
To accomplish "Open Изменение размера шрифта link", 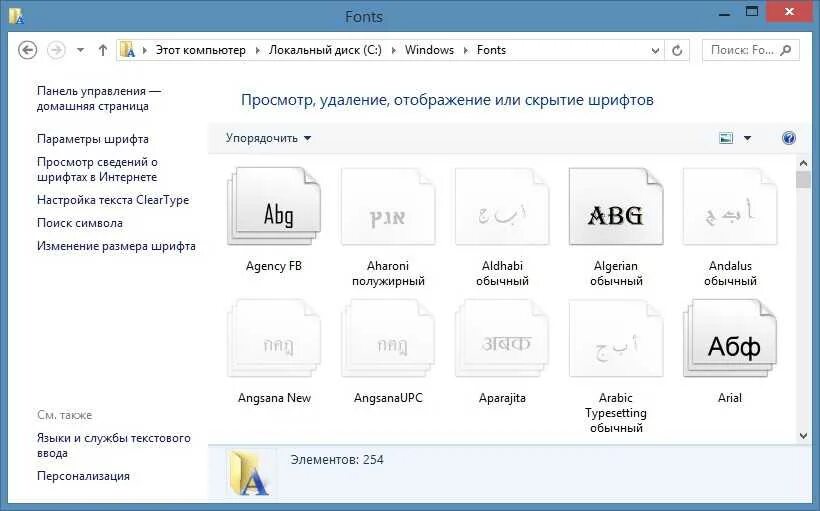I will (x=116, y=246).
